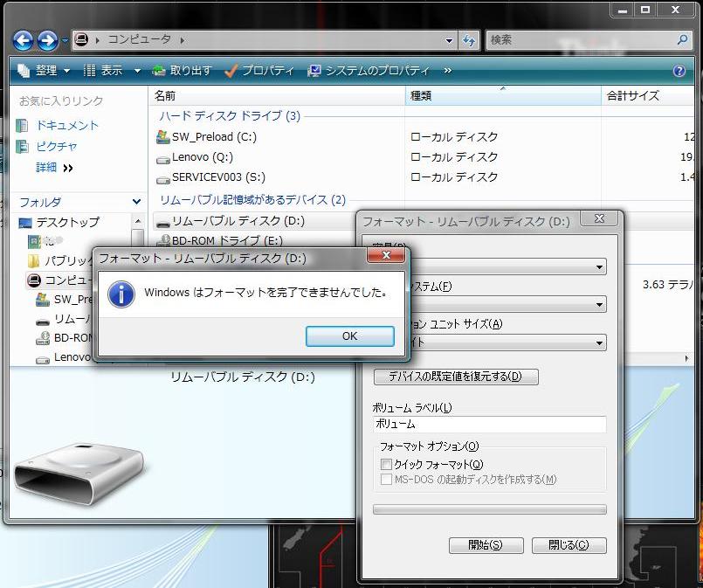Image resolution: width=703 pixels, height=588 pixels.
Task: Open the ピクチャ favorite link
Action: 46,146
